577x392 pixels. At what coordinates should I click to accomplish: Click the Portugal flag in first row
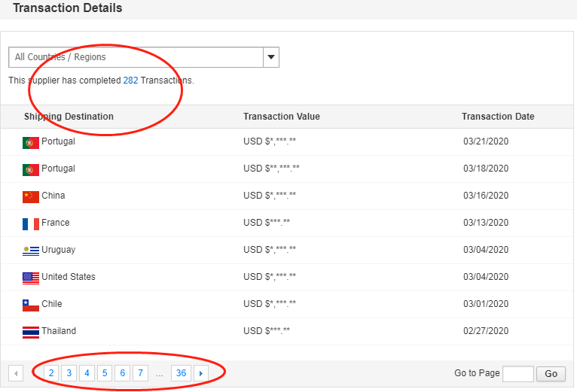pyautogui.click(x=30, y=141)
